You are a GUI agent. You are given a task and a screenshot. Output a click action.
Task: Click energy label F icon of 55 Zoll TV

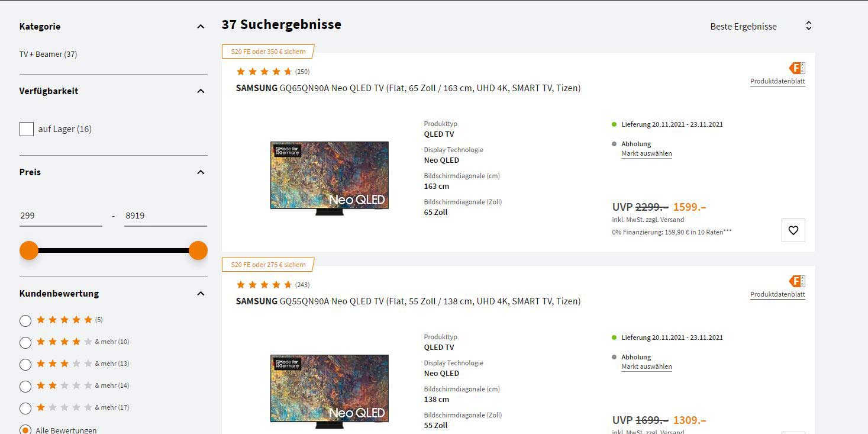(797, 281)
